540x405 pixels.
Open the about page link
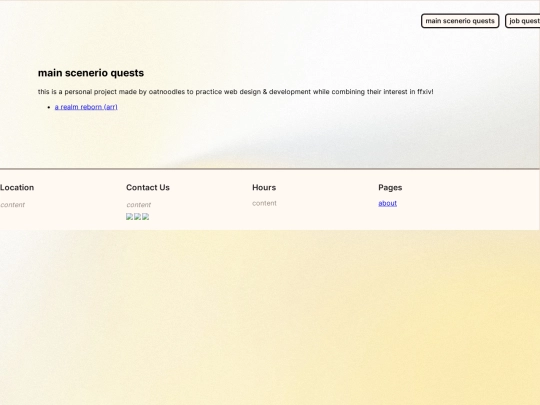[x=387, y=203]
